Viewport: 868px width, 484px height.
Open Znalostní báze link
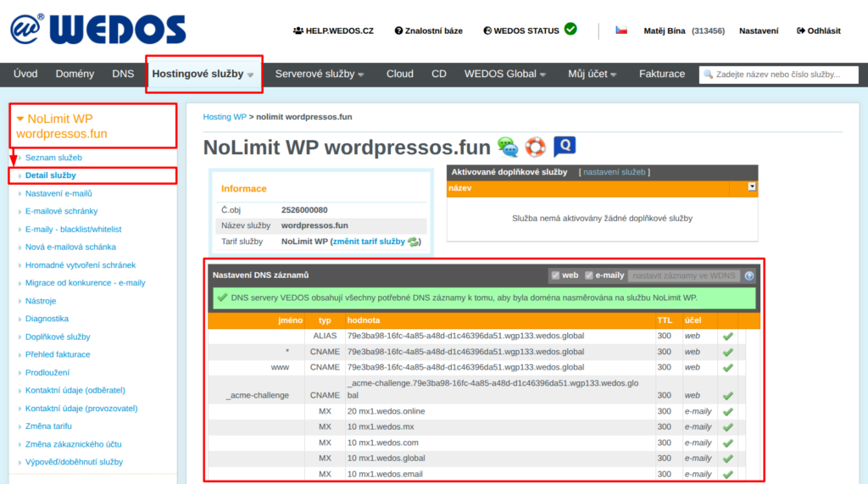[x=428, y=31]
